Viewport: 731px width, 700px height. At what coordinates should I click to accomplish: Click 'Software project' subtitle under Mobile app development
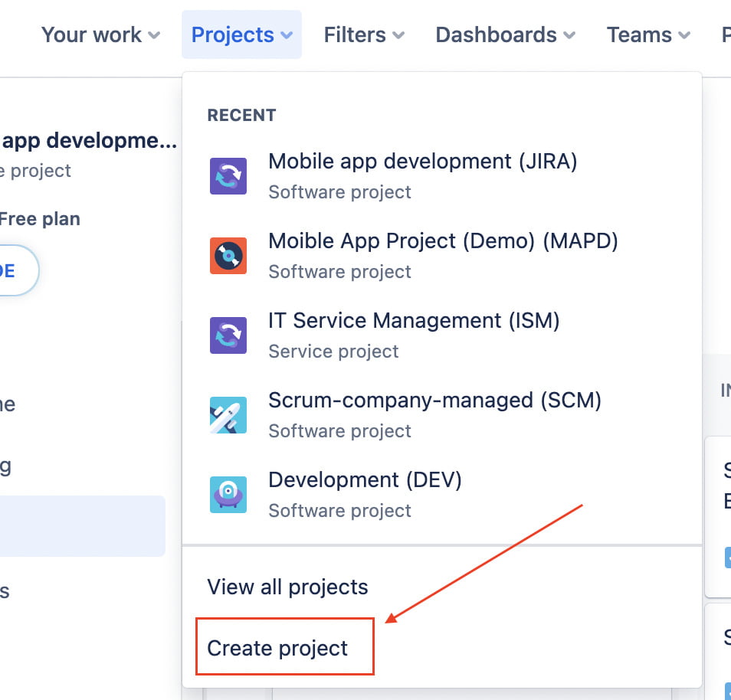click(340, 192)
